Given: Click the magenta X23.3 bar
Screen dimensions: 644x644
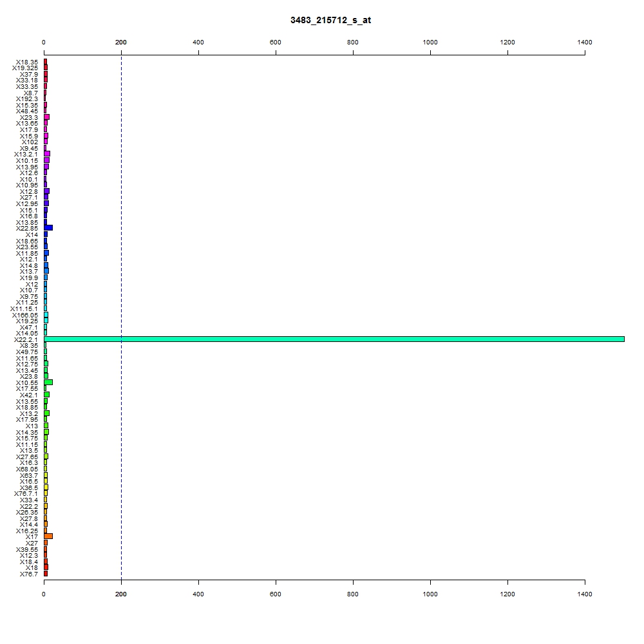Looking at the screenshot, I should click(x=47, y=117).
